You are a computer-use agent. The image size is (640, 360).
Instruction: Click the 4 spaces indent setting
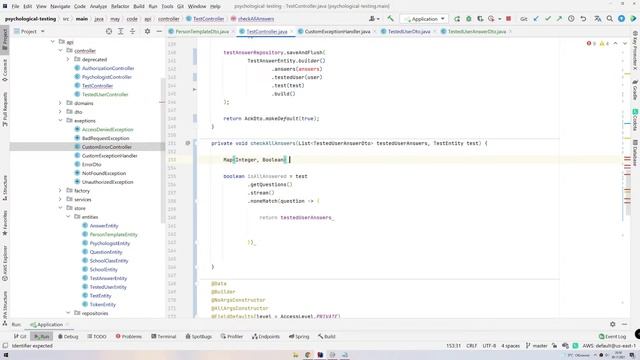(510, 346)
